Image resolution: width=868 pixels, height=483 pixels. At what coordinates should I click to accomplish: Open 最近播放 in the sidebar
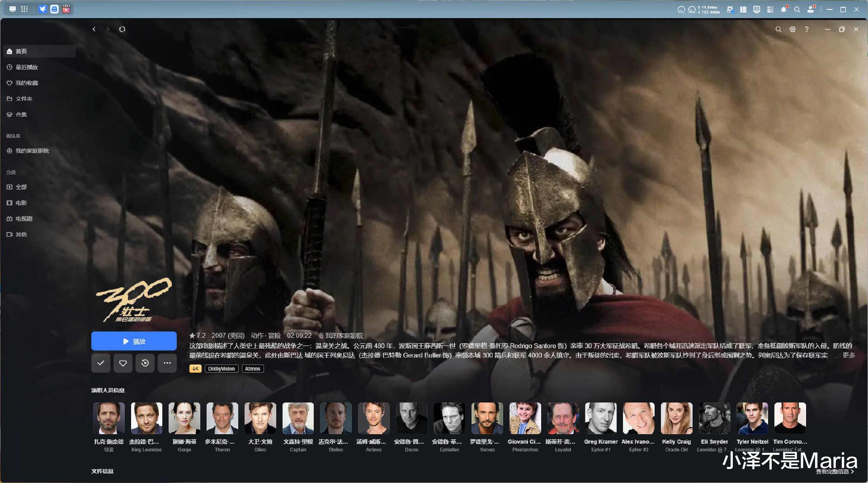[x=39, y=67]
